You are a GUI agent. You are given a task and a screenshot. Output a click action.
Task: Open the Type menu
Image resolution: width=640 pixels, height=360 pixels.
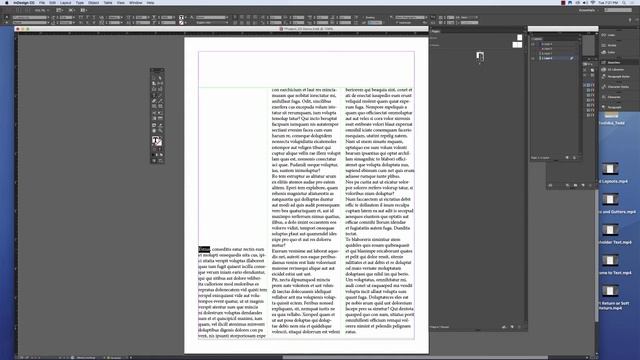(x=80, y=3)
